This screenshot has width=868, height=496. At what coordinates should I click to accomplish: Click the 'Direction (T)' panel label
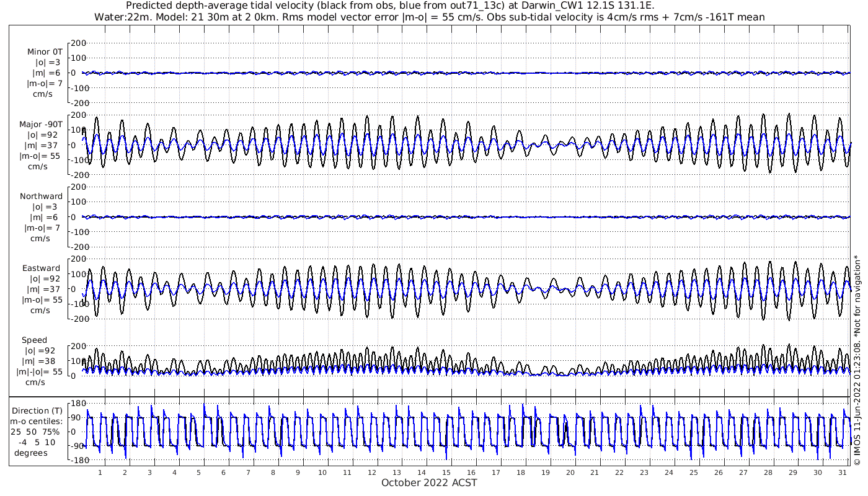pyautogui.click(x=38, y=411)
